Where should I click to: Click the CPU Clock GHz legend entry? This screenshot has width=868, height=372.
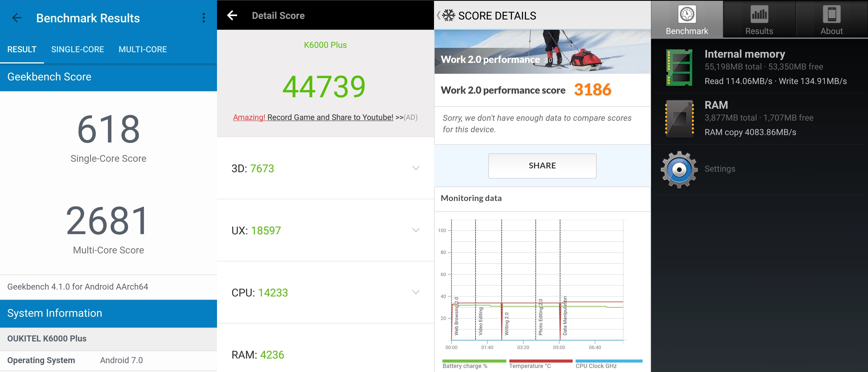609,364
